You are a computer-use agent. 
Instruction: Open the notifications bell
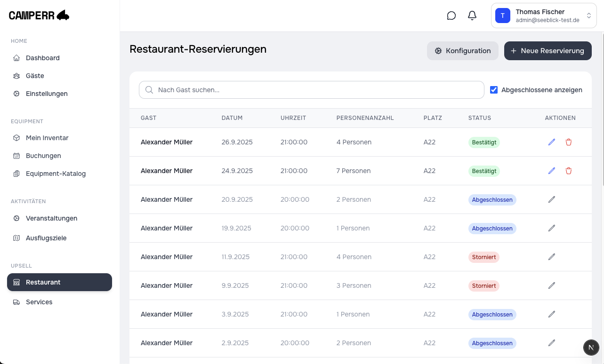click(x=472, y=16)
